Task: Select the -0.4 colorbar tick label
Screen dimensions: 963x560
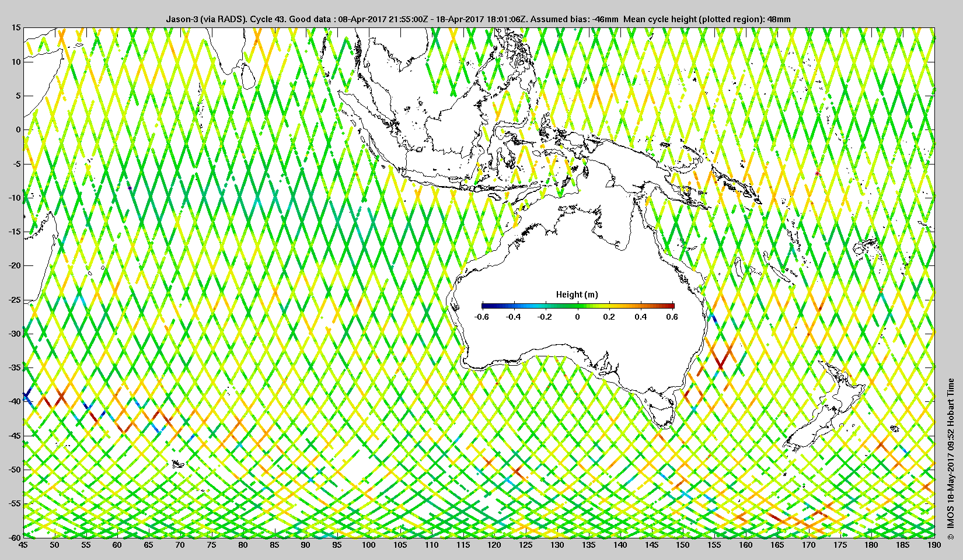Action: point(514,317)
